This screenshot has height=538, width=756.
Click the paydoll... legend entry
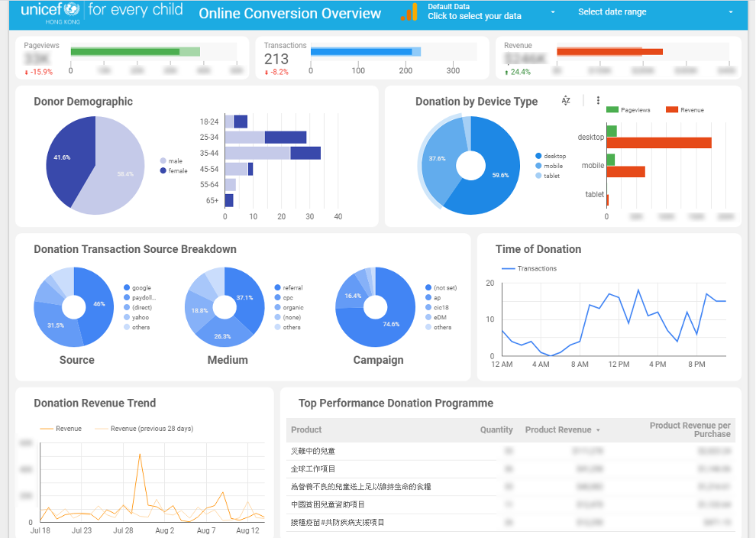140,297
